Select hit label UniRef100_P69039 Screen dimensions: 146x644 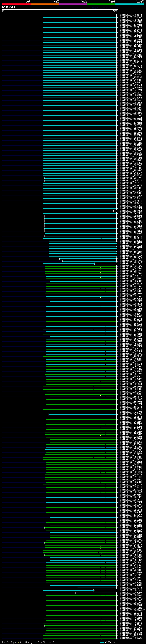click(x=131, y=95)
